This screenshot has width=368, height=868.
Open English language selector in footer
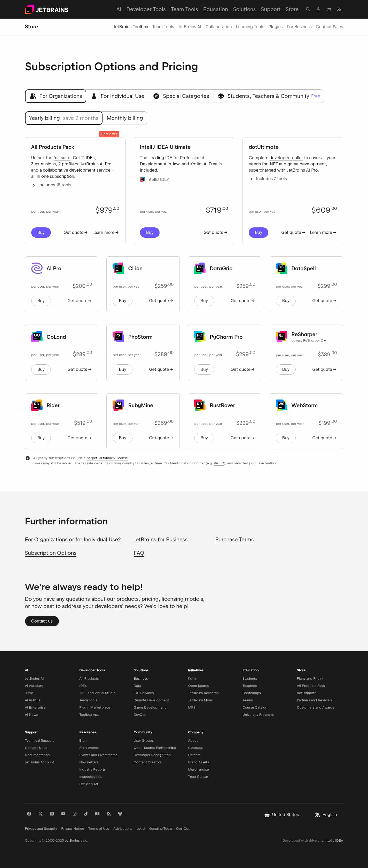pyautogui.click(x=326, y=815)
